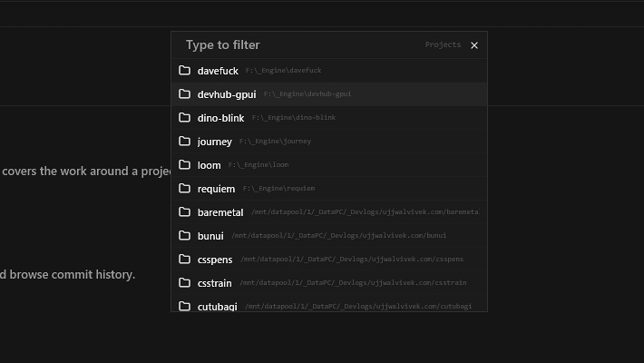
Task: Pick the csstrain project name
Action: [x=214, y=283]
